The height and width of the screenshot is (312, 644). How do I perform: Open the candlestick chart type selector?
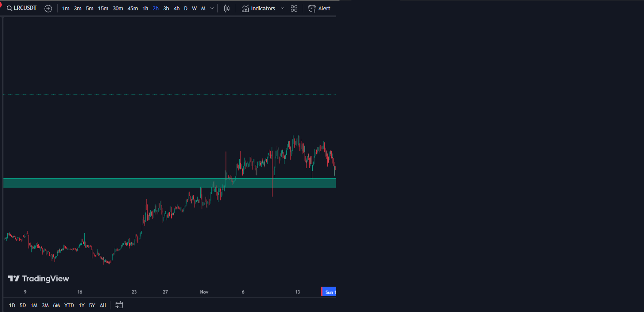[x=227, y=9]
